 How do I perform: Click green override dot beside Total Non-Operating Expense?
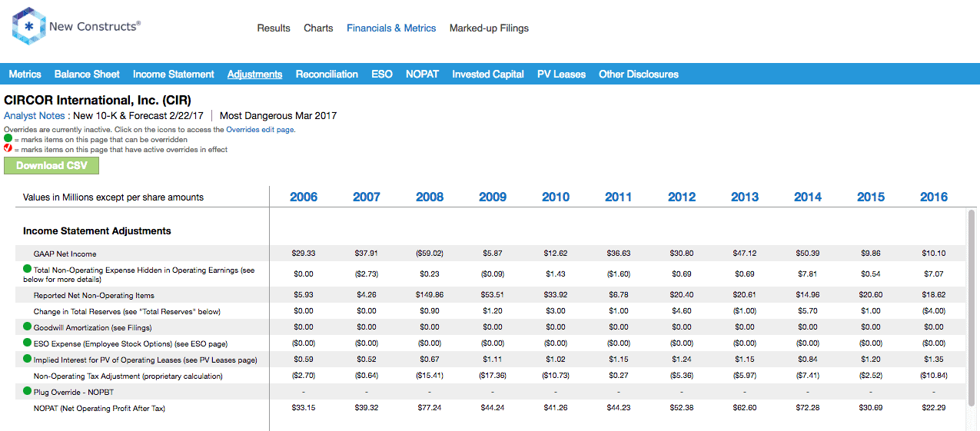click(28, 270)
